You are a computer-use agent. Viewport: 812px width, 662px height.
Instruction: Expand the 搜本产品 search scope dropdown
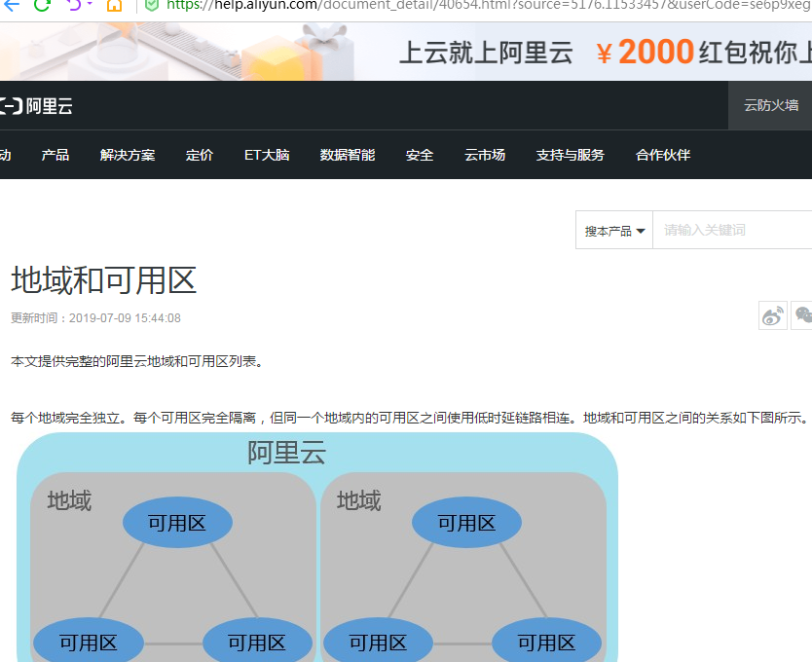pyautogui.click(x=614, y=230)
